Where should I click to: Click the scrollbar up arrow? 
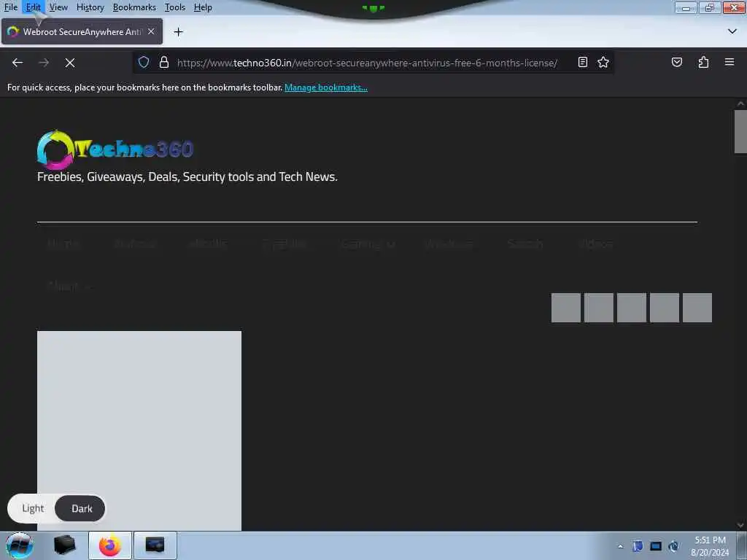[x=740, y=104]
